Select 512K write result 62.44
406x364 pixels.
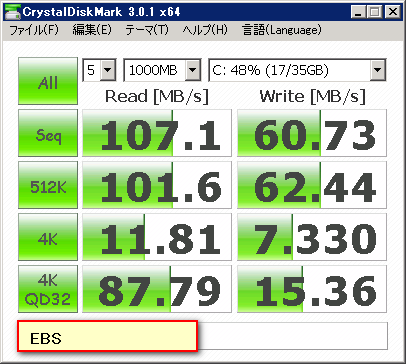pyautogui.click(x=312, y=185)
